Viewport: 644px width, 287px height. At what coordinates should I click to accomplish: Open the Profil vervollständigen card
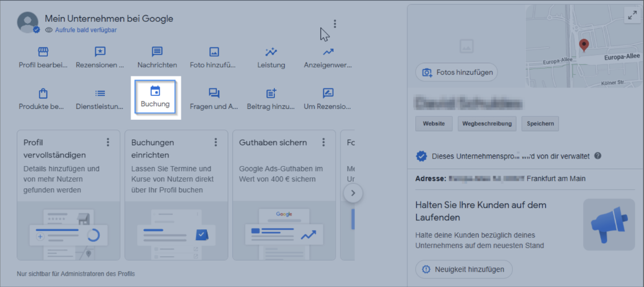click(68, 195)
